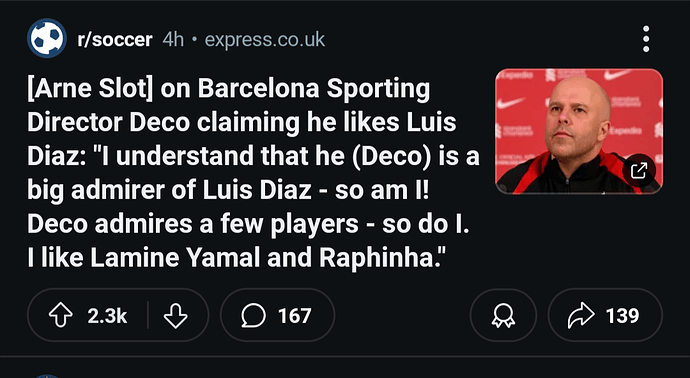
Task: Tap the 2.3k vote score
Action: point(107,316)
